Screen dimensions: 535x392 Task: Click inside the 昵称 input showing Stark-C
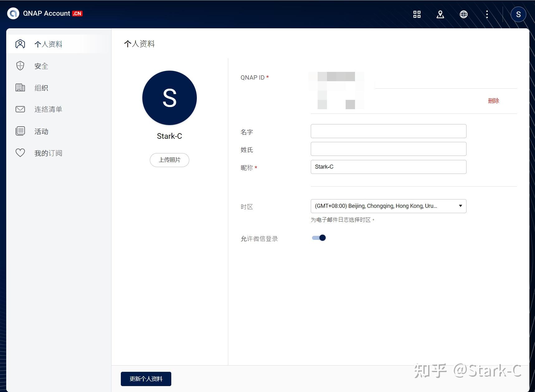pos(388,167)
